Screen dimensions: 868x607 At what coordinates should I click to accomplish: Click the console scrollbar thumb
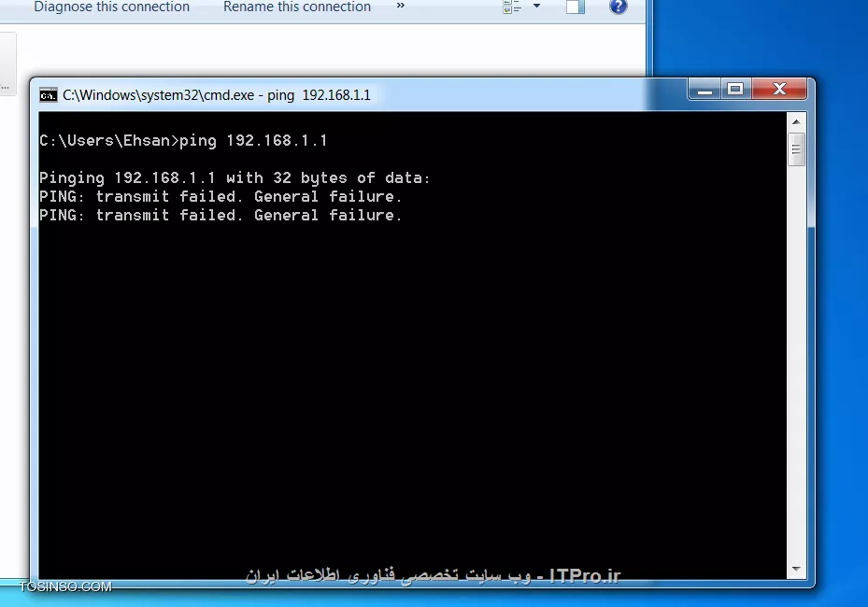796,149
